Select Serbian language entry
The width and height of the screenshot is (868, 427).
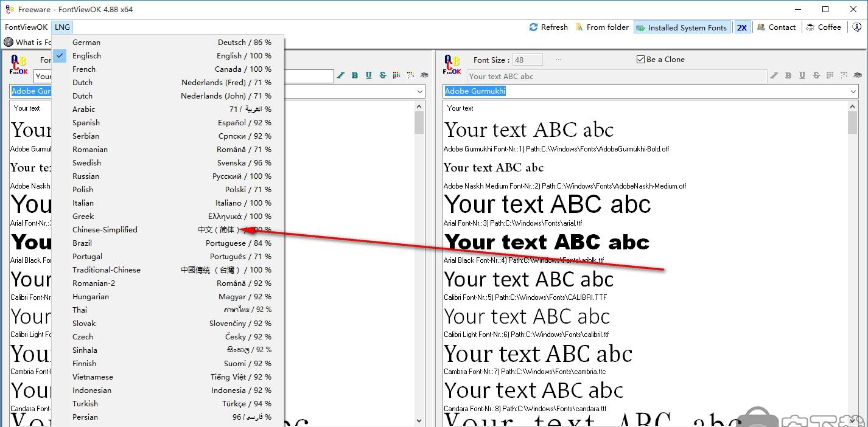point(168,136)
